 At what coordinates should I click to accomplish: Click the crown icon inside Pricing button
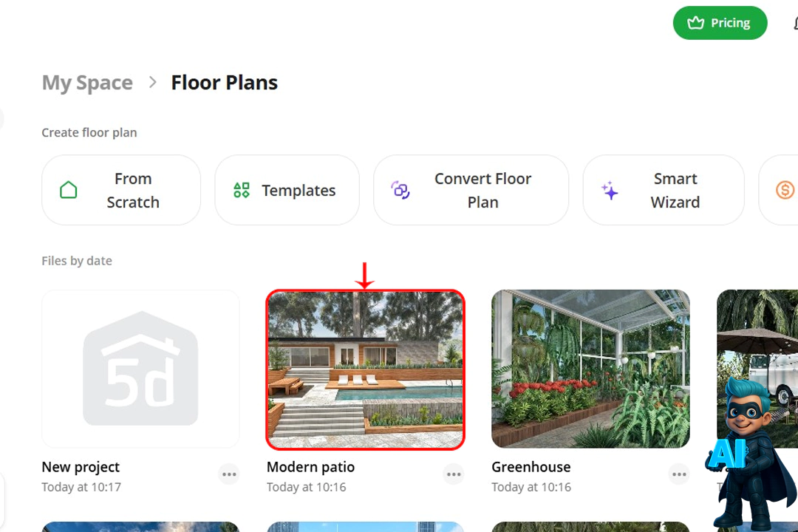(695, 23)
